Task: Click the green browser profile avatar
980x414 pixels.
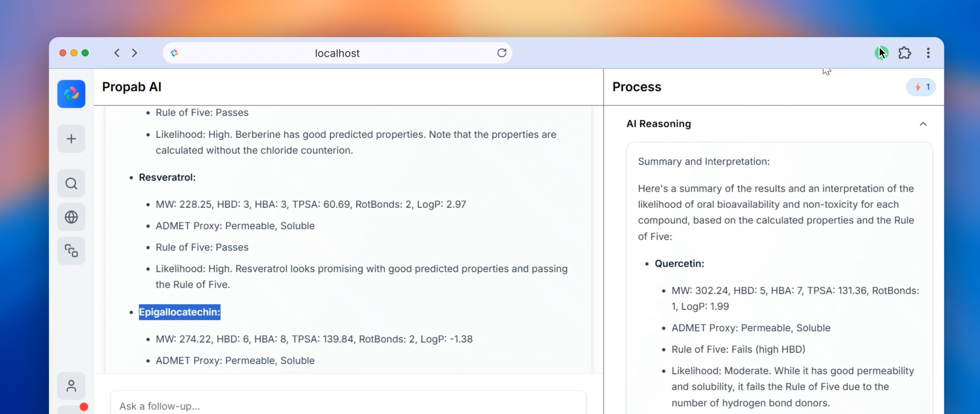Action: pyautogui.click(x=881, y=53)
